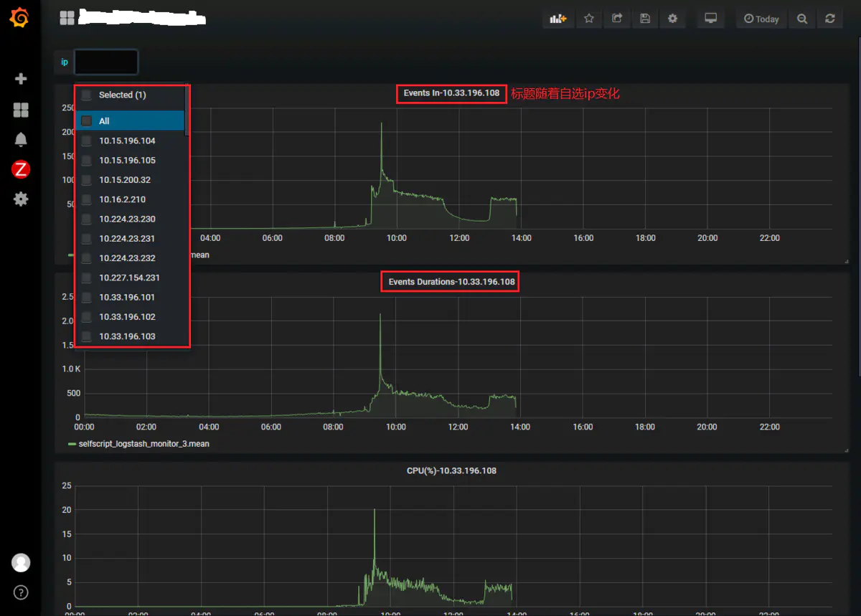Viewport: 861px width, 616px height.
Task: Click the Add panel icon in top toolbar
Action: click(557, 18)
